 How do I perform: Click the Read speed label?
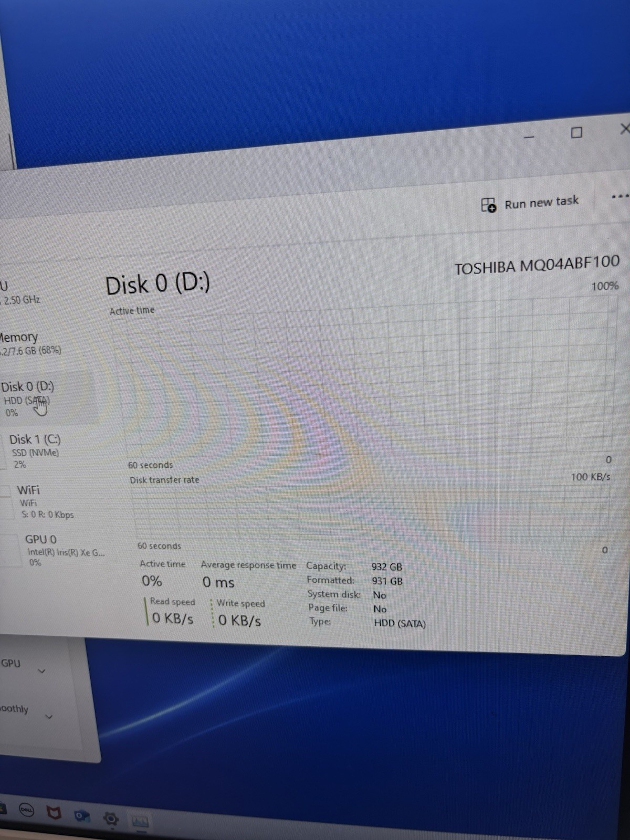tap(173, 602)
